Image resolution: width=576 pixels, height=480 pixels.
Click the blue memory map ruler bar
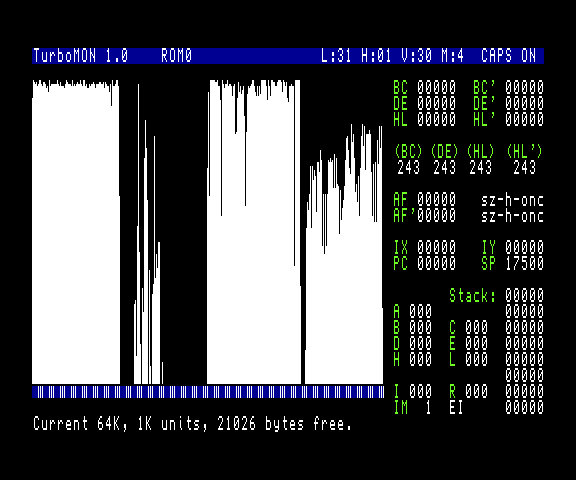[208, 392]
